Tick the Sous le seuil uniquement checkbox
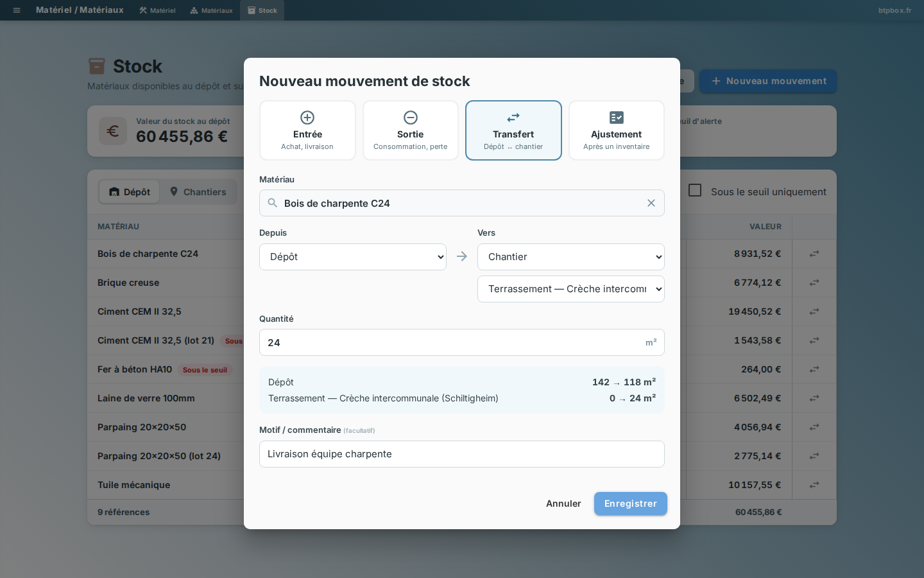 tap(695, 190)
